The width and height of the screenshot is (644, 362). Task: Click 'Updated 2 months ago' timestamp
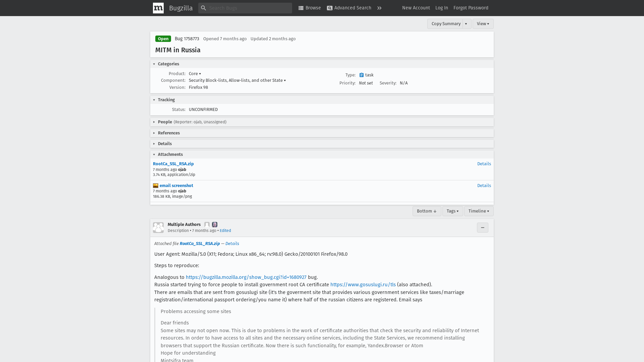(x=273, y=39)
